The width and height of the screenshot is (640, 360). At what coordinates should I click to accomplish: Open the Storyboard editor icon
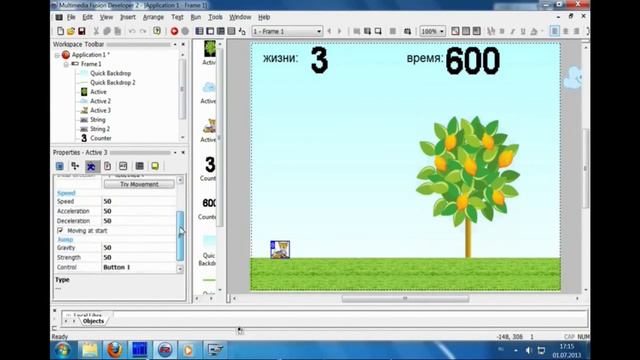click(199, 31)
